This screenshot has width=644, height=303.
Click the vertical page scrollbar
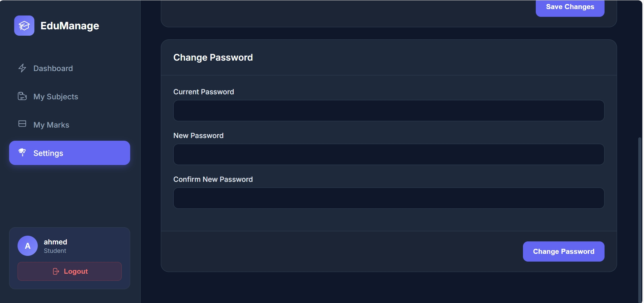pos(640,219)
